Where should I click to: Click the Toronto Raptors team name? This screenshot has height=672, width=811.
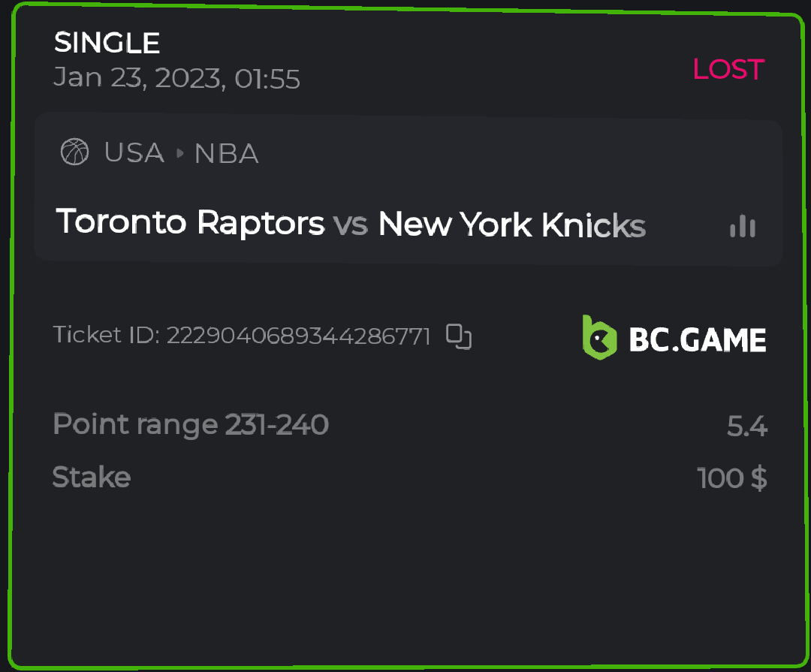coord(190,223)
